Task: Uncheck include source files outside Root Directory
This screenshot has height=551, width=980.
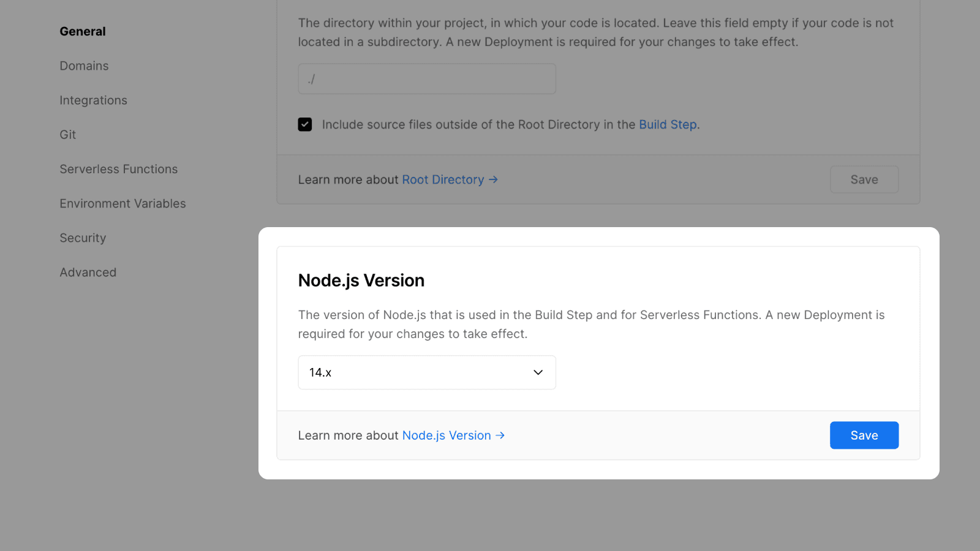Action: pos(304,124)
